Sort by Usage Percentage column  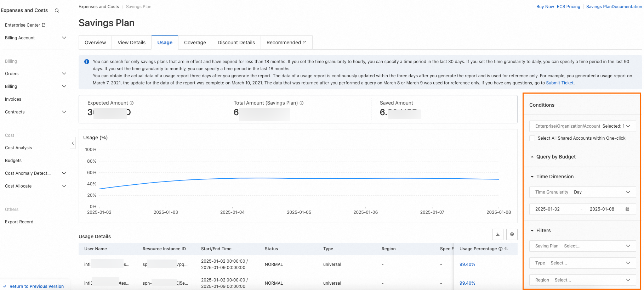[506, 249]
